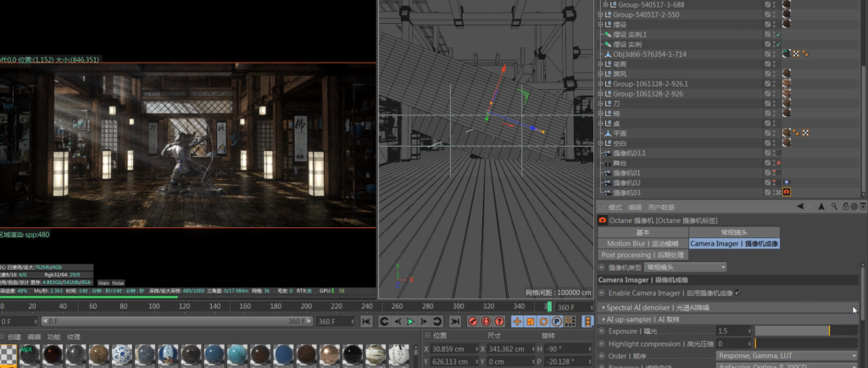Click the Exposure slider bar
The height and width of the screenshot is (368, 868).
[x=806, y=331]
